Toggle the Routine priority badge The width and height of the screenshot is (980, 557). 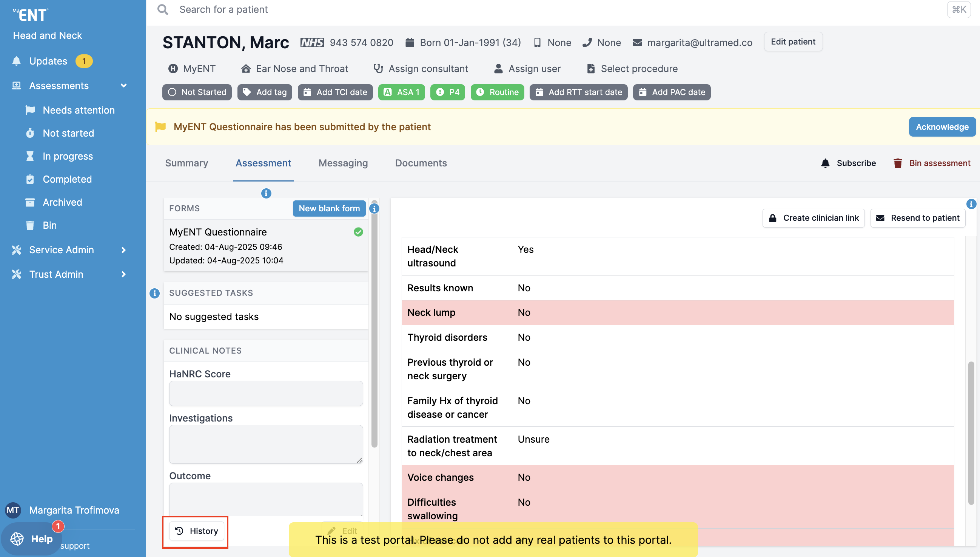497,92
